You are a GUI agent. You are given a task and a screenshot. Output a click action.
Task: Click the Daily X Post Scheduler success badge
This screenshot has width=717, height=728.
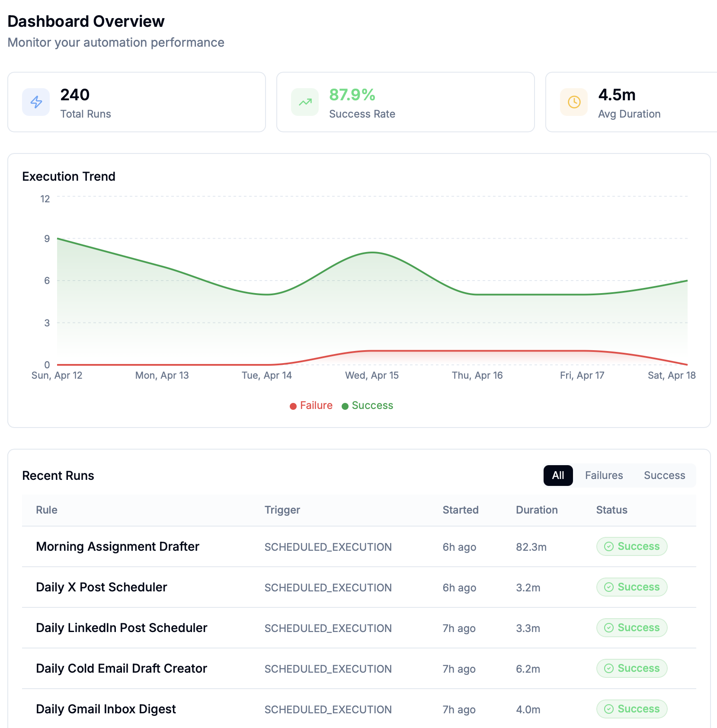631,587
